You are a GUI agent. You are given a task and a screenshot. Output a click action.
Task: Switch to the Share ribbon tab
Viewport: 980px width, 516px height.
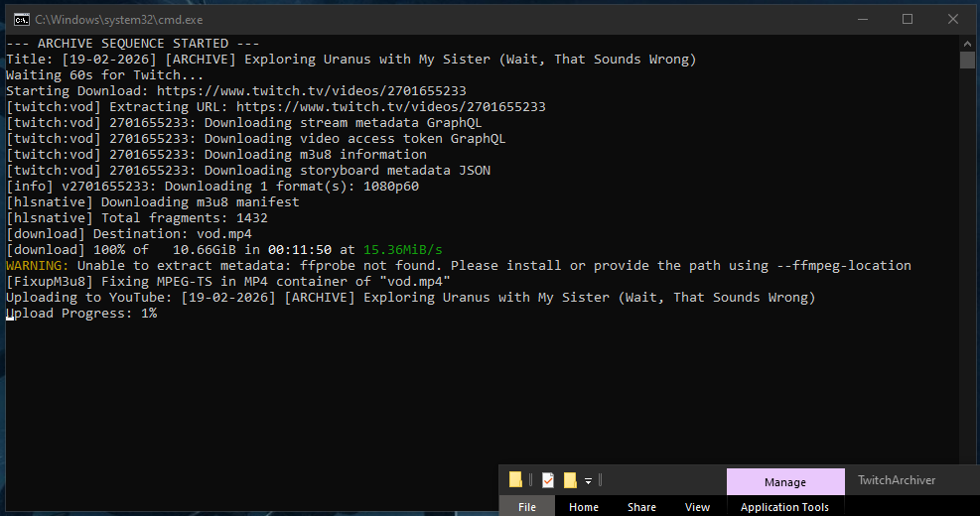point(641,506)
